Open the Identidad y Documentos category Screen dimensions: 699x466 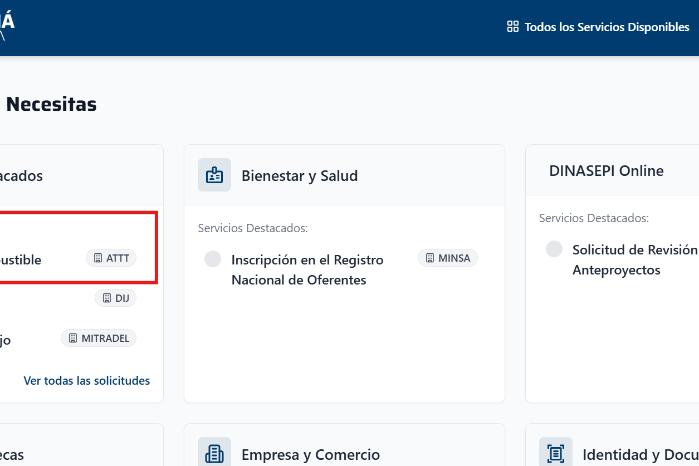pyautogui.click(x=640, y=455)
